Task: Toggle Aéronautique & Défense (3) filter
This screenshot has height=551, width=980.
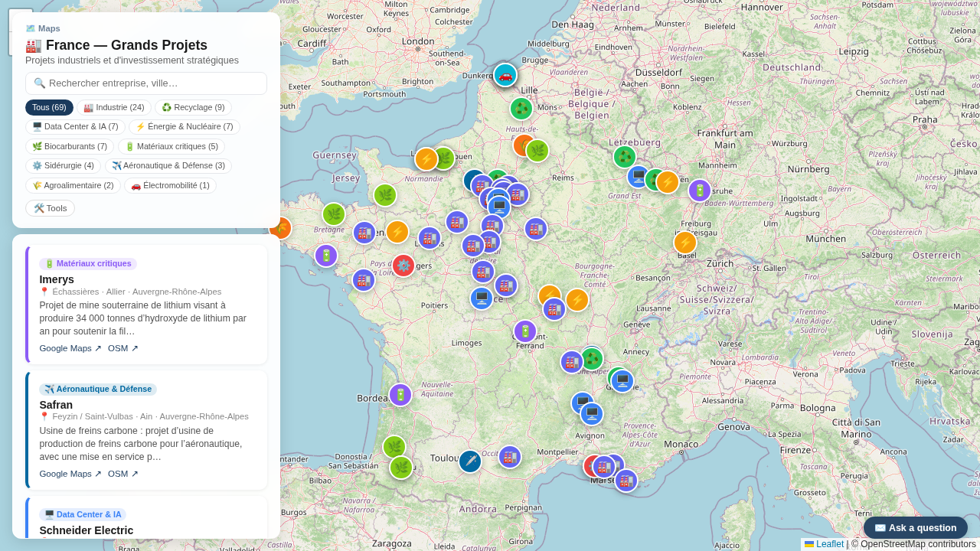Action: (x=168, y=166)
